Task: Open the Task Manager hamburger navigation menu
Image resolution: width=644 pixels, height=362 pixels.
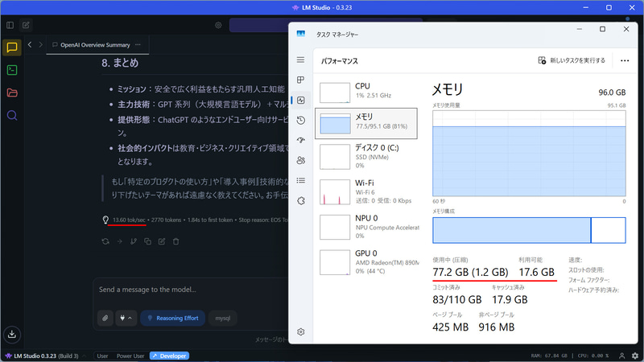Action: click(x=300, y=60)
